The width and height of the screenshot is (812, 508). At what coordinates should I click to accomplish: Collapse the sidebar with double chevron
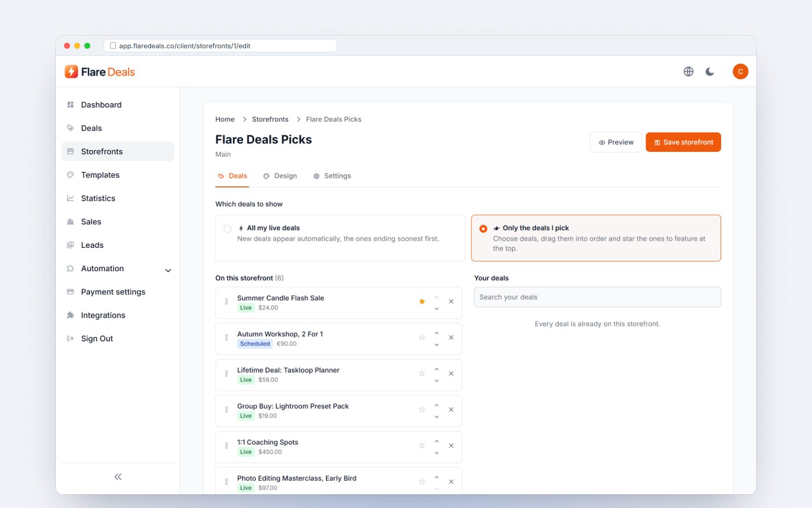[x=118, y=477]
